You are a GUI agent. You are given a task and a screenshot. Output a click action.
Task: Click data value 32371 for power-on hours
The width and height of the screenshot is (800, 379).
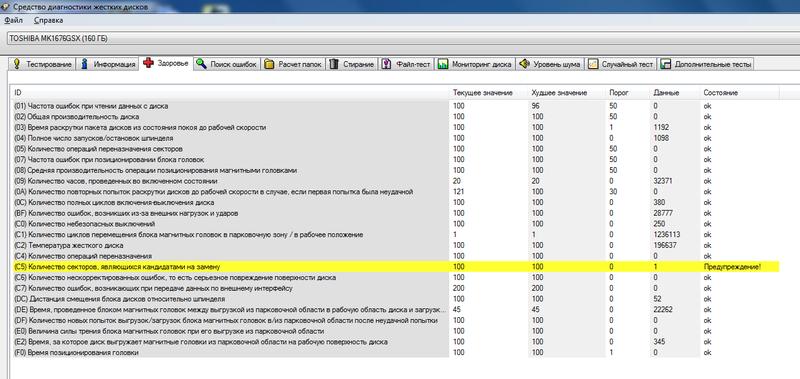(x=663, y=181)
